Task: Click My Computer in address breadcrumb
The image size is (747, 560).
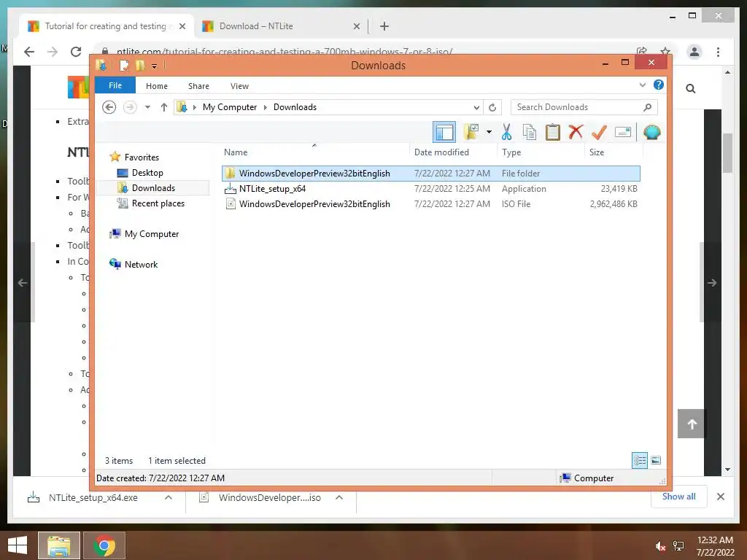Action: pyautogui.click(x=230, y=107)
